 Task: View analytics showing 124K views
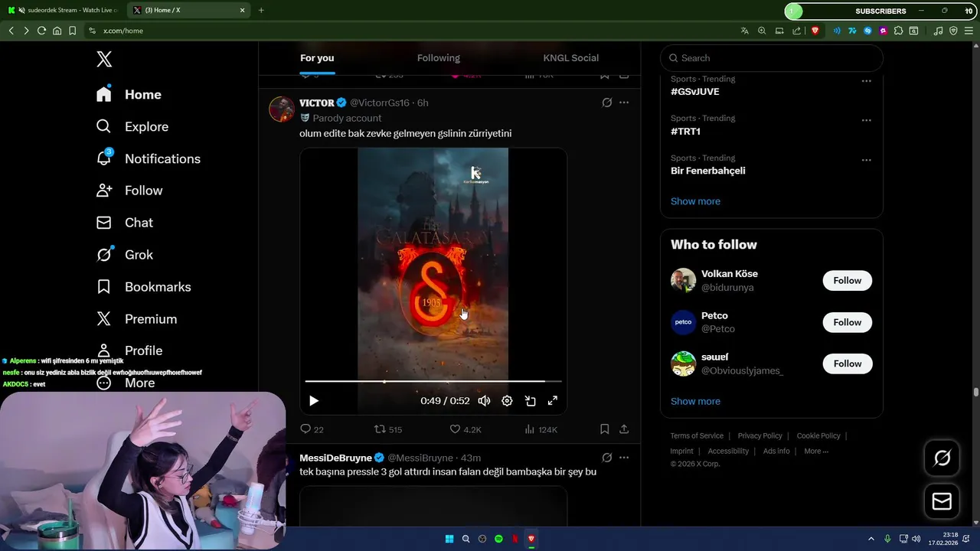point(541,429)
